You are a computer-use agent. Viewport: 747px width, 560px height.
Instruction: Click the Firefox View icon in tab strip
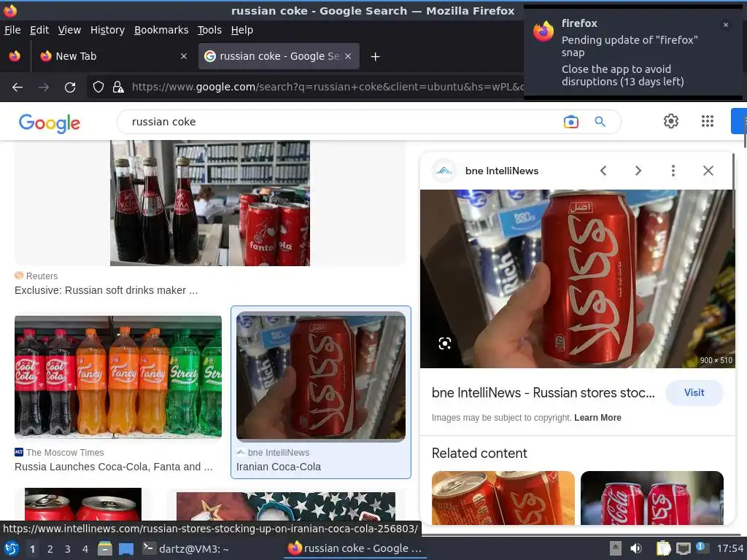click(x=15, y=56)
